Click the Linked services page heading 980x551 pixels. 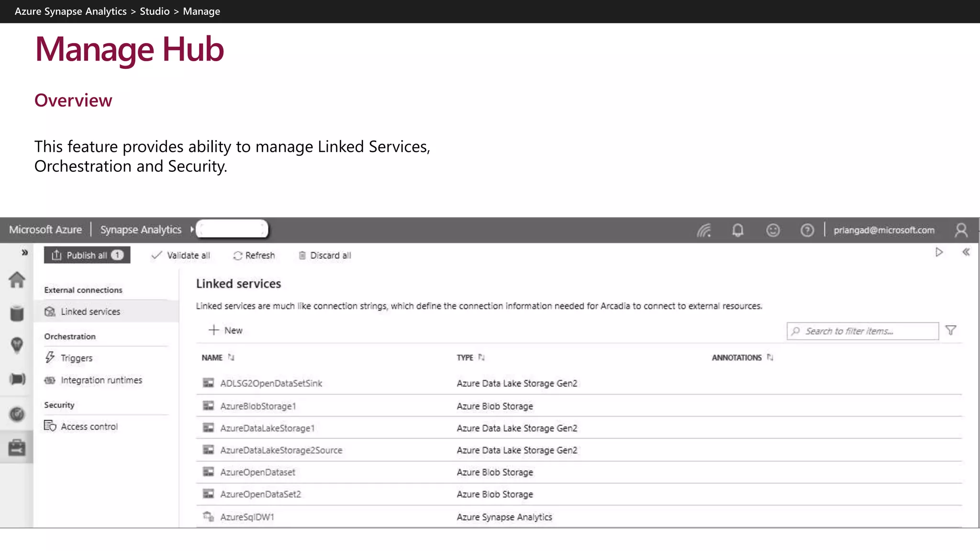pos(238,284)
